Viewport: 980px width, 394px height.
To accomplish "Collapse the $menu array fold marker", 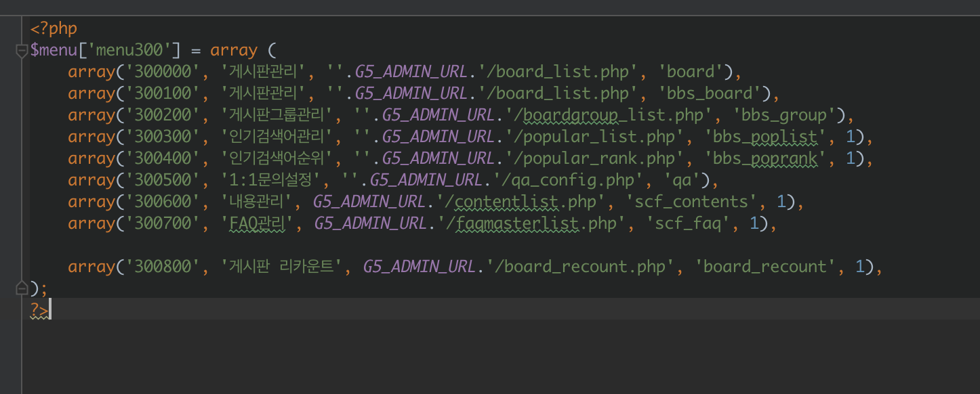I will point(22,51).
